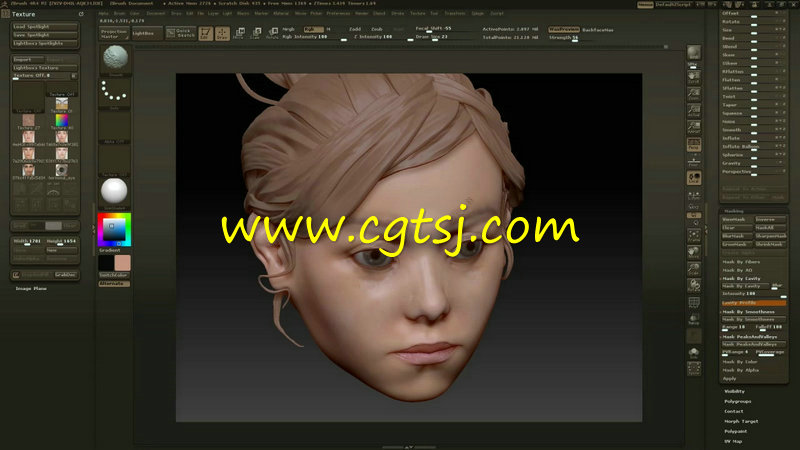
Task: Toggle the Local transformations icon
Action: coord(693,178)
